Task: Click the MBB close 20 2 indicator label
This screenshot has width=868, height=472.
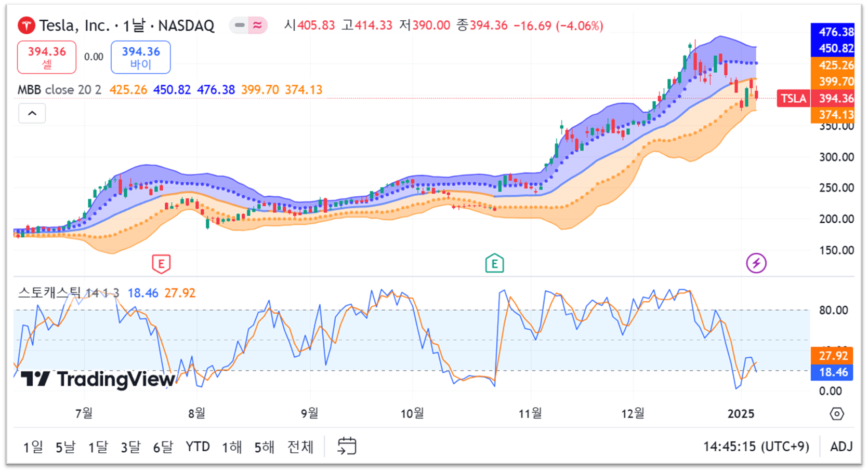Action: 59,90
